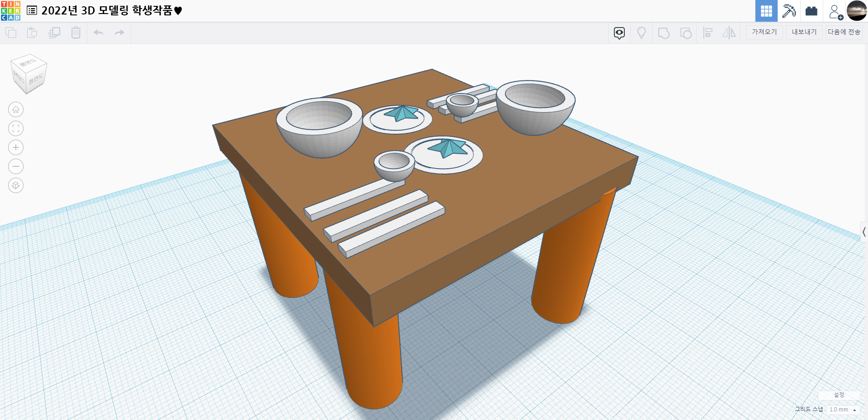
Task: Open the Tinkercad logo home link
Action: point(11,11)
